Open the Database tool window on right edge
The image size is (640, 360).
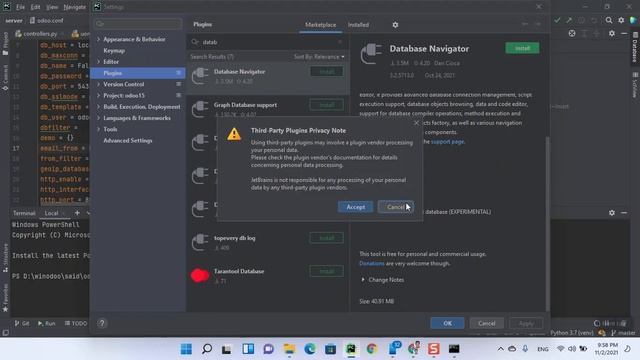[x=635, y=48]
